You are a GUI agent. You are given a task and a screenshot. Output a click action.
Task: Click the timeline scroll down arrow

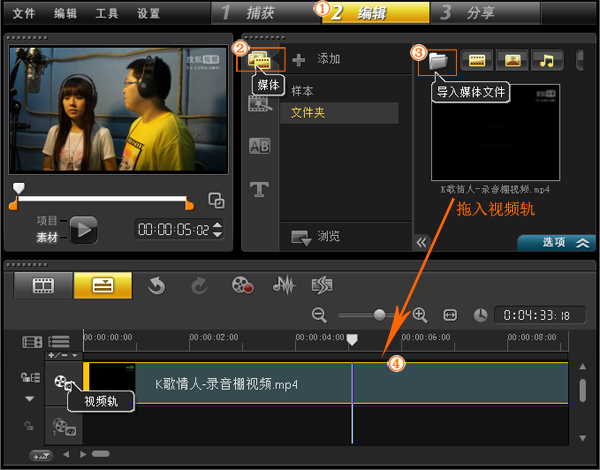(583, 438)
